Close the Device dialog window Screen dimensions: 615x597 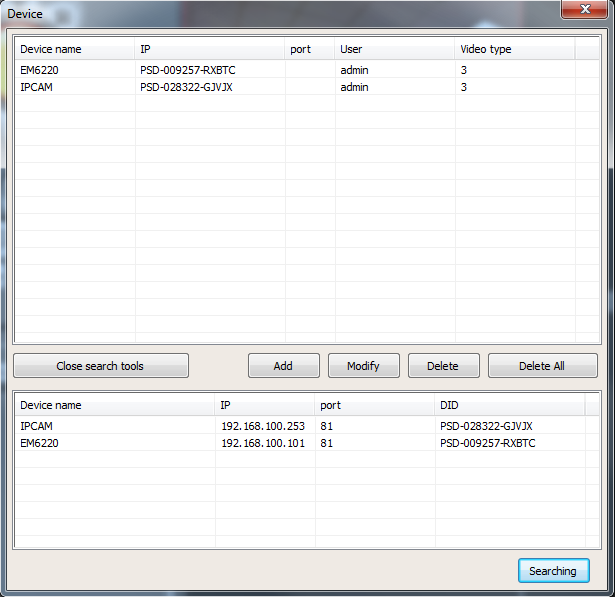click(584, 9)
